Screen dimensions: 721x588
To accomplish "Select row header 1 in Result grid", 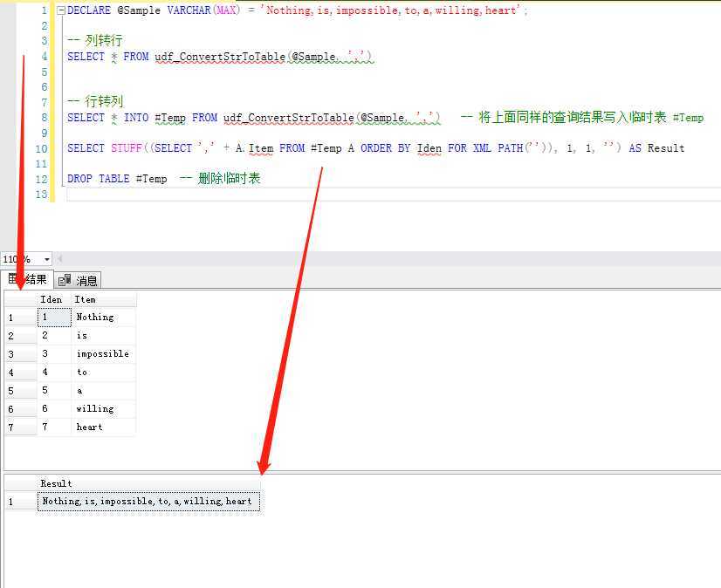I will tap(21, 502).
